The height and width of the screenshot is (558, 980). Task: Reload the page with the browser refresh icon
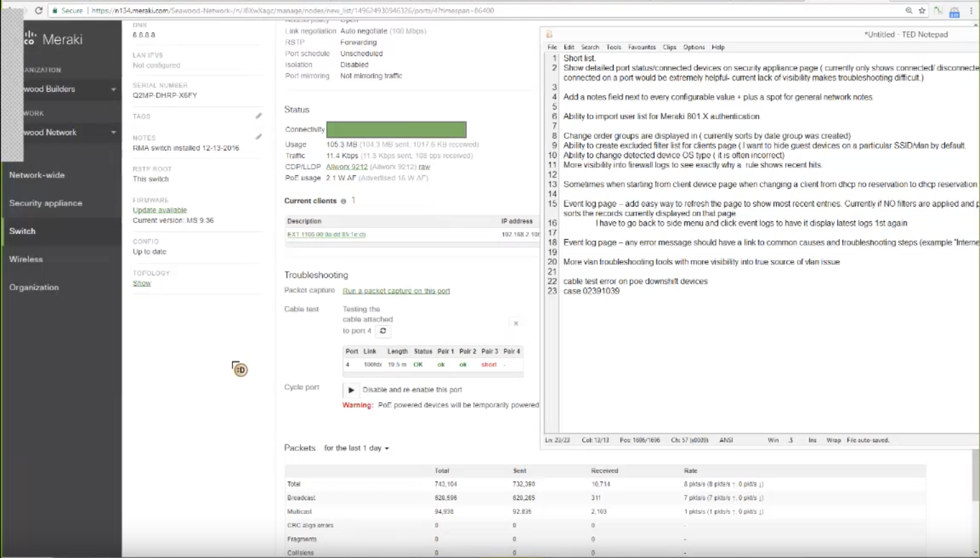(39, 10)
